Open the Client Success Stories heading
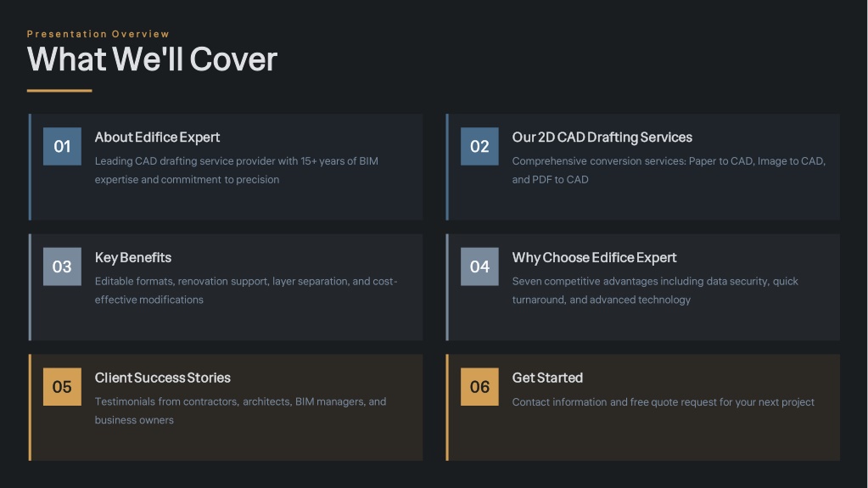 point(162,379)
